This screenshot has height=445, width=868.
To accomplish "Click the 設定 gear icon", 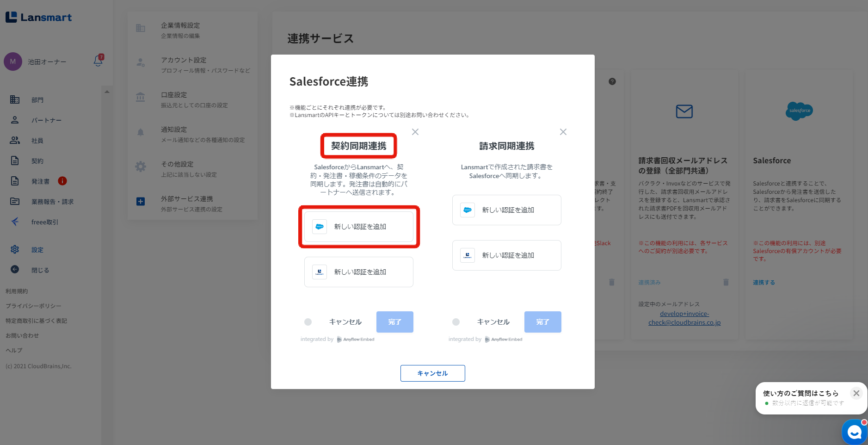I will pyautogui.click(x=15, y=249).
